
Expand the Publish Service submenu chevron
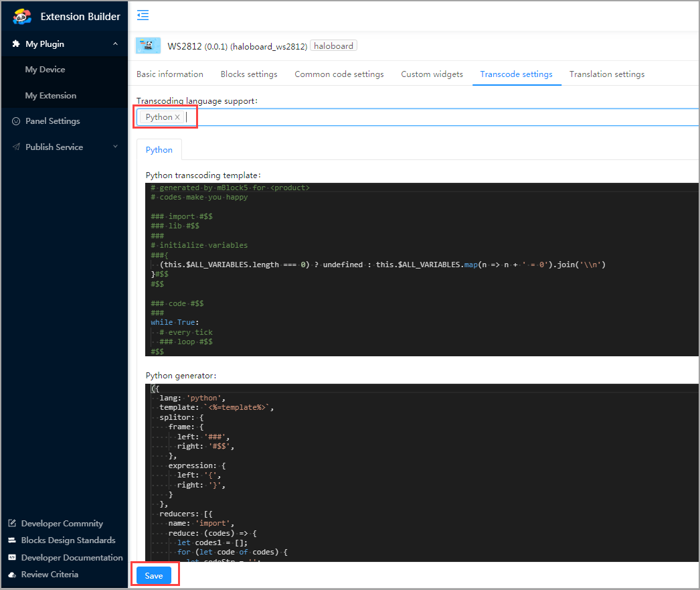coord(115,147)
